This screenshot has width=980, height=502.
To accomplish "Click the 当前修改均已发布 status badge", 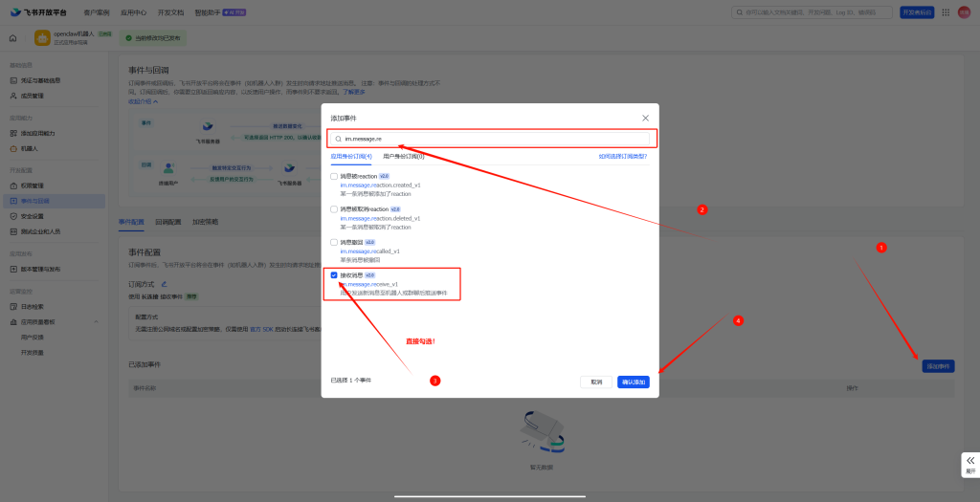I will pyautogui.click(x=153, y=38).
